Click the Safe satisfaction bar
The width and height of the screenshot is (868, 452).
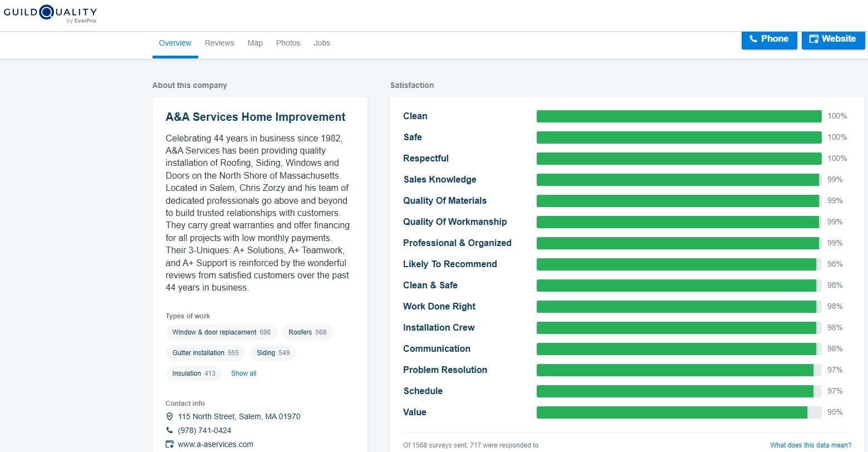(x=679, y=137)
